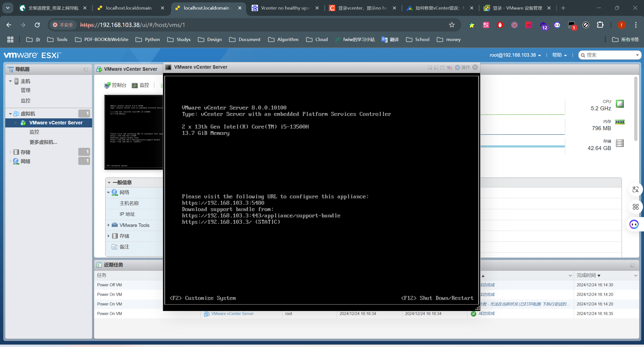Dock console window to bottom-right corner icon
Viewport: 644px width, 347px height.
tap(430, 67)
